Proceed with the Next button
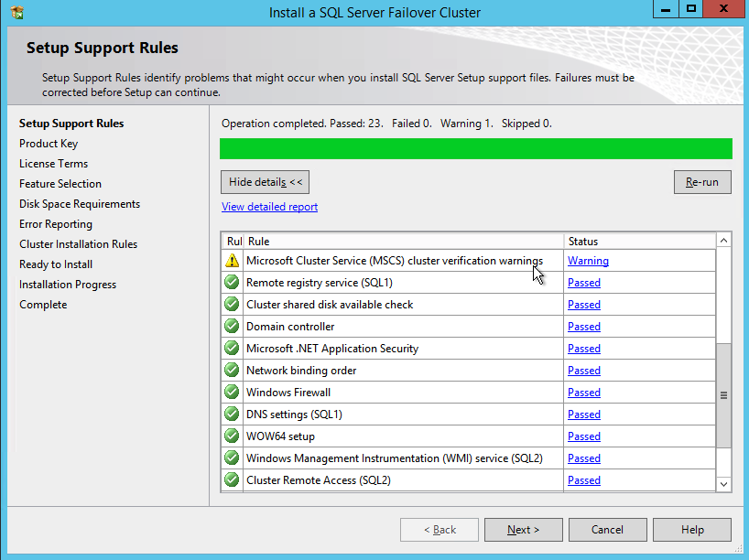The height and width of the screenshot is (560, 749). pos(523,530)
